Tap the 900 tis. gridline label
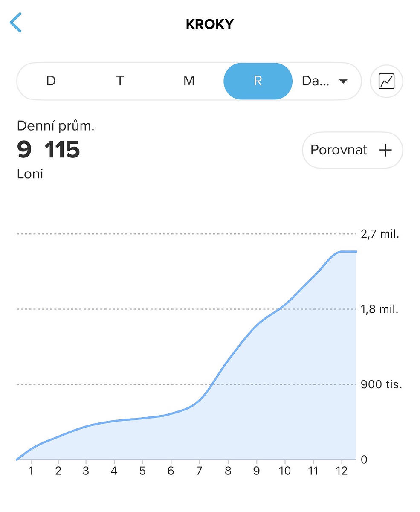Screen dimensions: 420x512 (x=381, y=384)
